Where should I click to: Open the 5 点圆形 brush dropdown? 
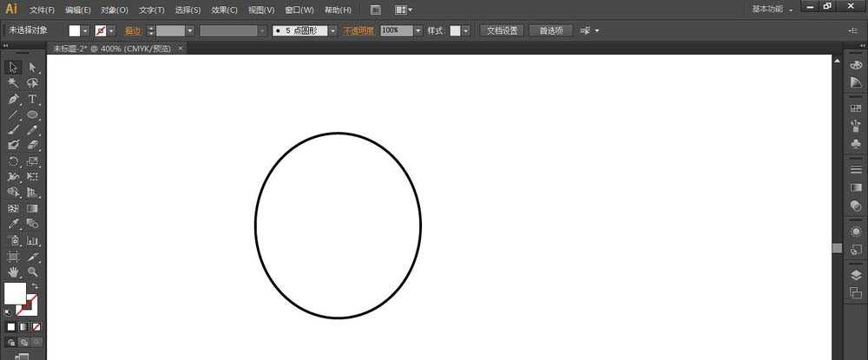[332, 30]
